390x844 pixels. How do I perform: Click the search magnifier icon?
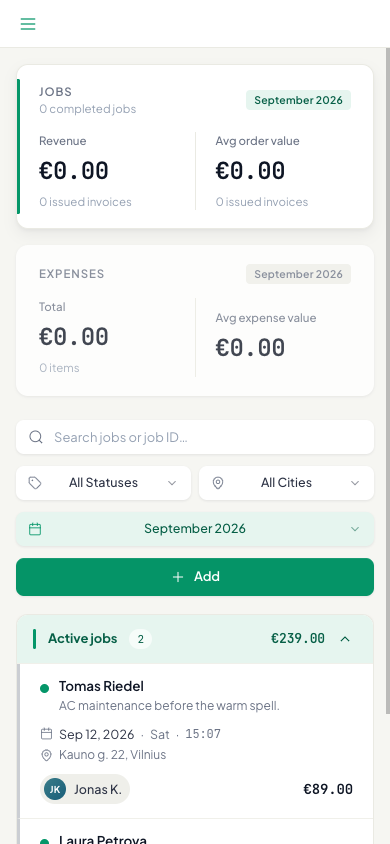pos(36,437)
